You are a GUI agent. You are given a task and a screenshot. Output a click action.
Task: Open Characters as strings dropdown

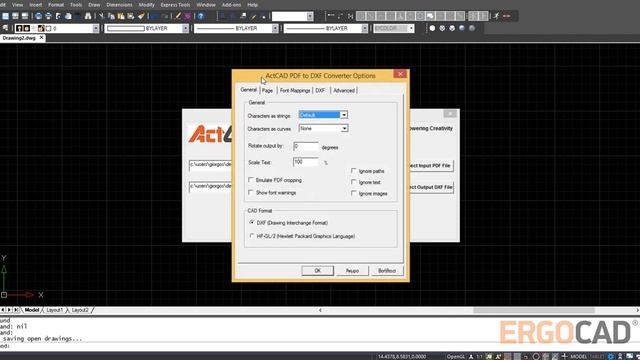[344, 115]
